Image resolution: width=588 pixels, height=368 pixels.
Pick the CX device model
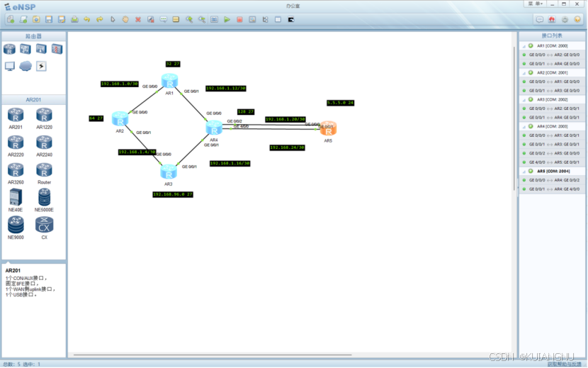pos(44,228)
